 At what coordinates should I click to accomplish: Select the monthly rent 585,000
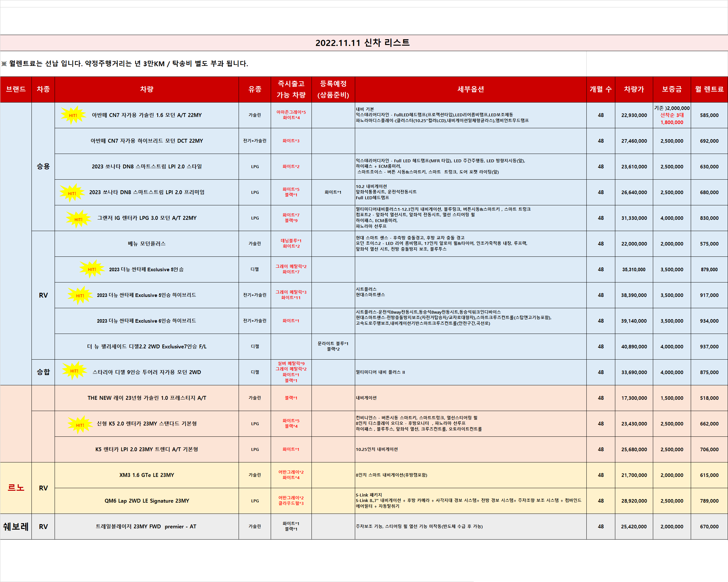tap(709, 115)
